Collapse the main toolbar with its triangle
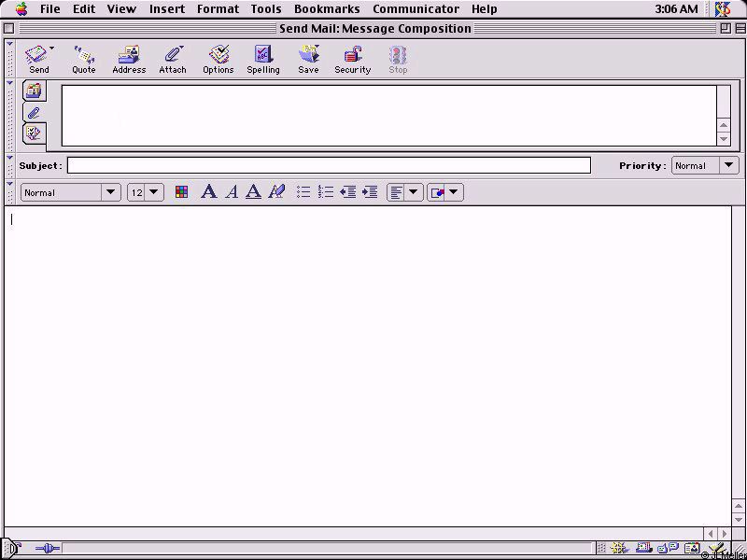This screenshot has height=560, width=747. click(x=9, y=44)
